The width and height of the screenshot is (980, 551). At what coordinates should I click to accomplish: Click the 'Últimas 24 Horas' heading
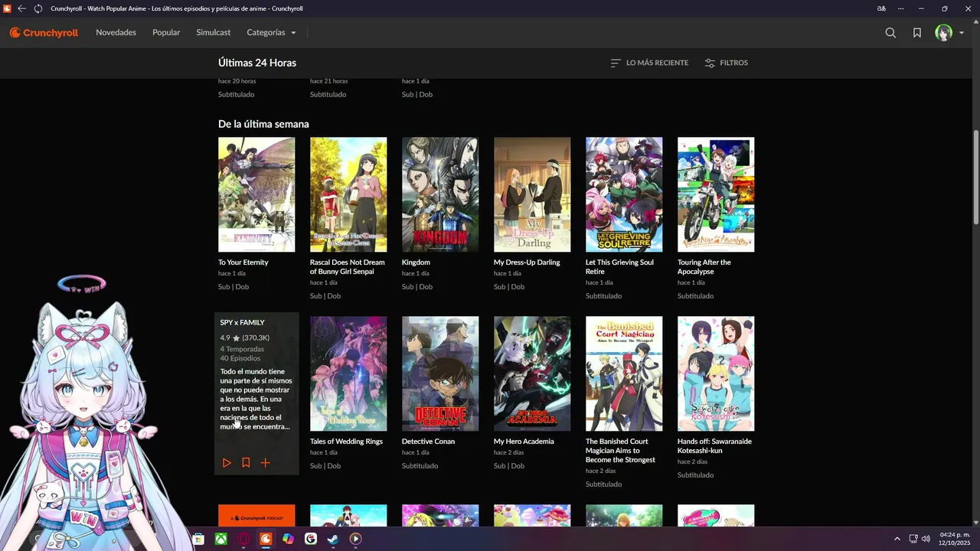[257, 63]
